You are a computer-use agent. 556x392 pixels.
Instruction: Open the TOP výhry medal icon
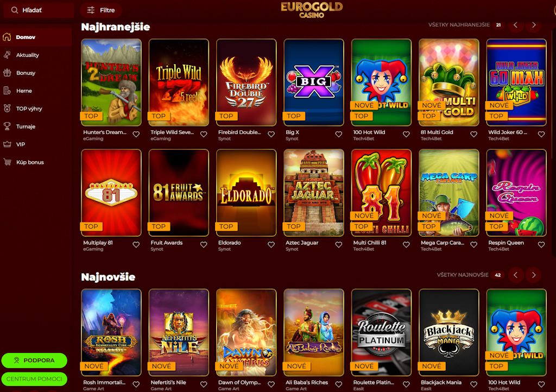coord(7,109)
